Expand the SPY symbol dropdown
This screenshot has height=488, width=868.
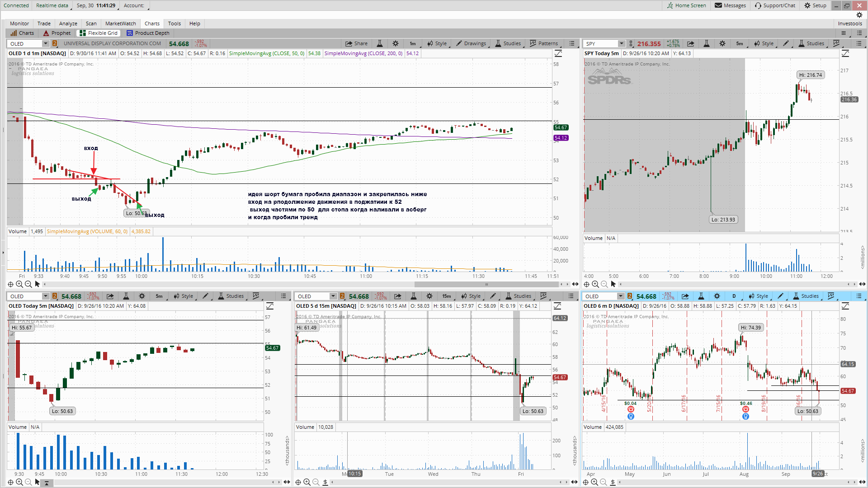tap(622, 43)
